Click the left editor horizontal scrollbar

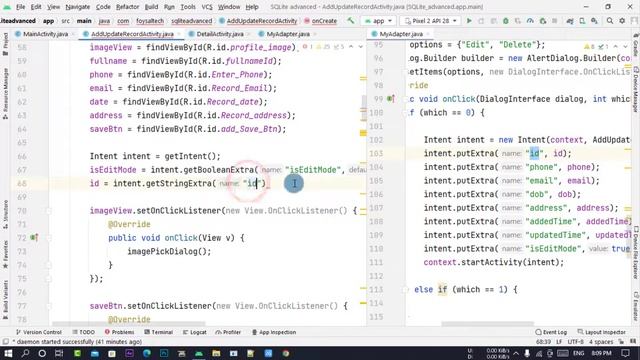(x=129, y=324)
